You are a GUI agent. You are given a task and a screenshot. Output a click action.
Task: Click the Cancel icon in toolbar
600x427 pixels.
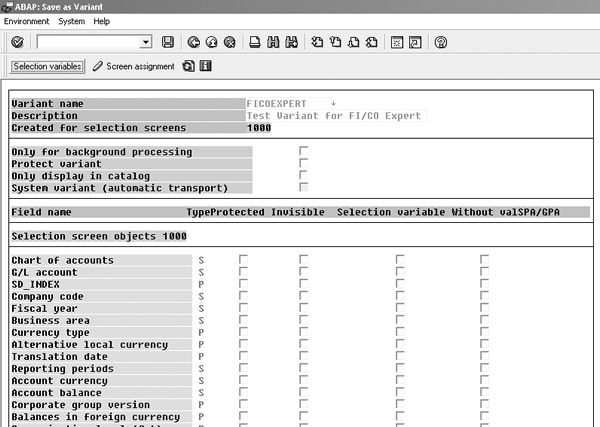pyautogui.click(x=230, y=42)
